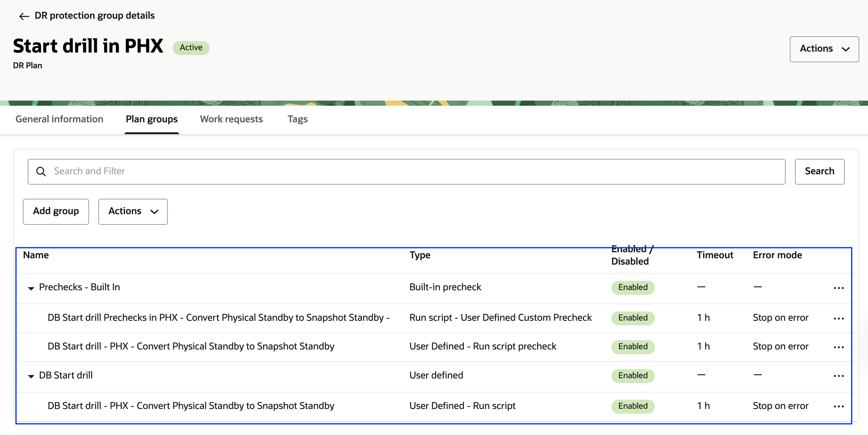
Task: Click the Enabled badge on DB Start drill group
Action: [x=633, y=375]
